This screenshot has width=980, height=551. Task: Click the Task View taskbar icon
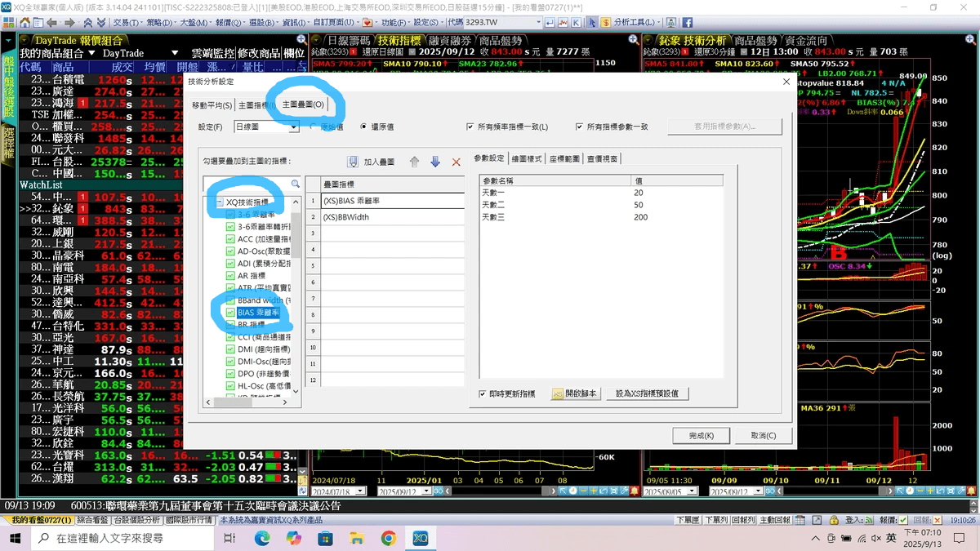pos(229,538)
